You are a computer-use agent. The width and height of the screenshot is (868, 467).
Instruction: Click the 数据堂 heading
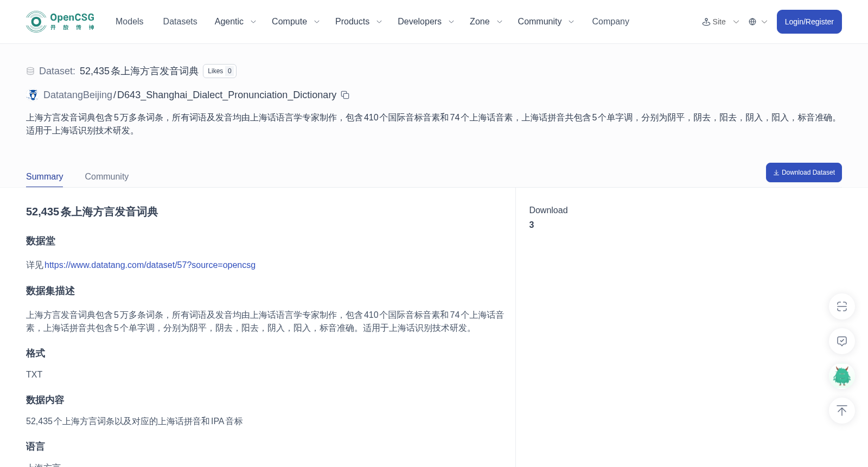coord(41,241)
